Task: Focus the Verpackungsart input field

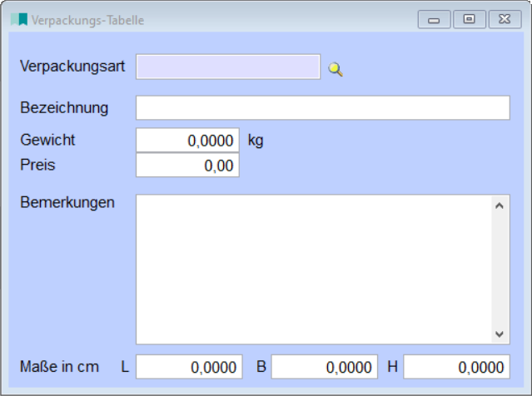Action: [x=227, y=67]
